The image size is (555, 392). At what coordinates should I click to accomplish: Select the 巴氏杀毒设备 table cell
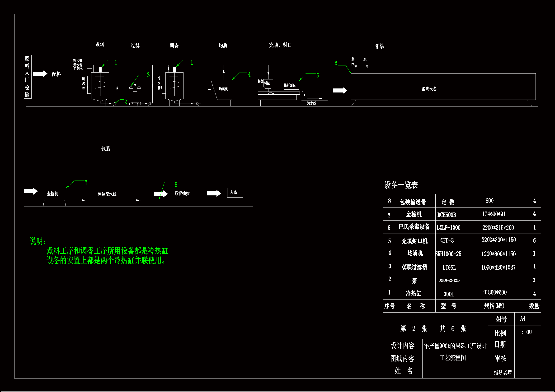pos(415,227)
